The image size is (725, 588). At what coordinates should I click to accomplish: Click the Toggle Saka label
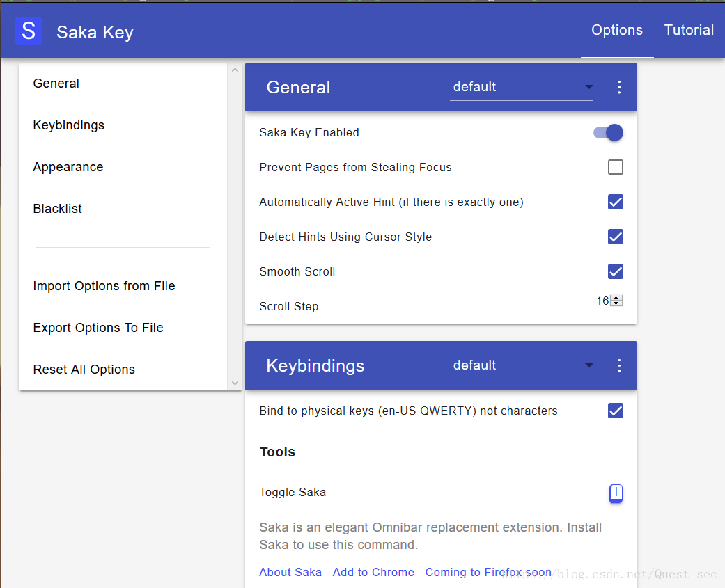(293, 493)
